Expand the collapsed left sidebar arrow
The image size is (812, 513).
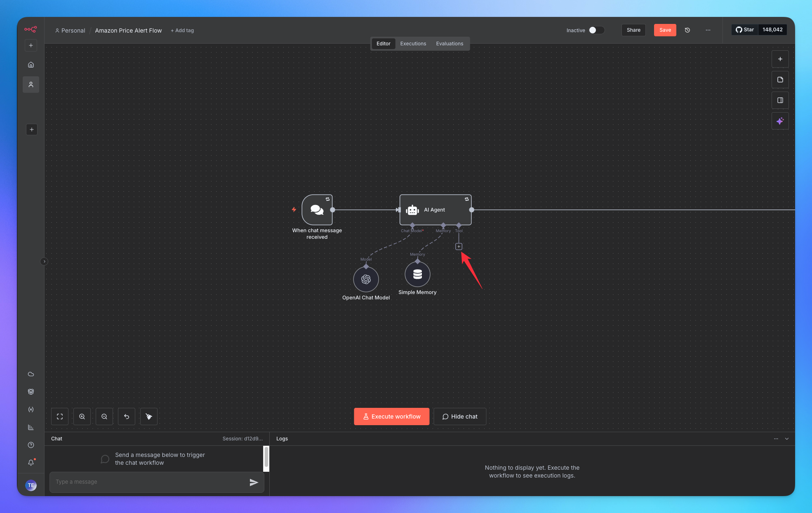[x=44, y=261]
